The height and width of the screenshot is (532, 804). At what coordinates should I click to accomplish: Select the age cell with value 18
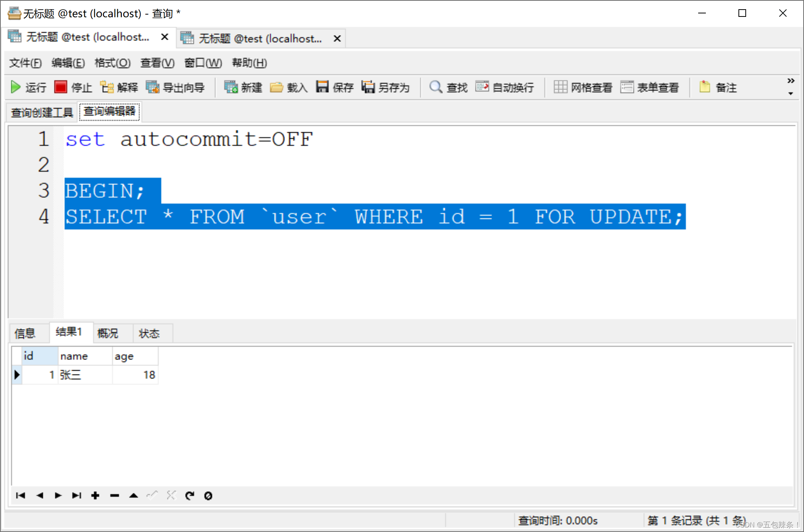click(135, 374)
